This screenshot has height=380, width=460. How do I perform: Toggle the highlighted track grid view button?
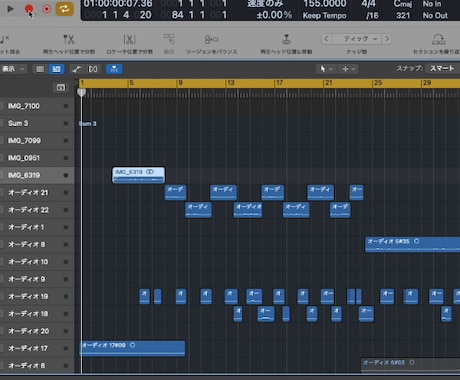point(56,69)
